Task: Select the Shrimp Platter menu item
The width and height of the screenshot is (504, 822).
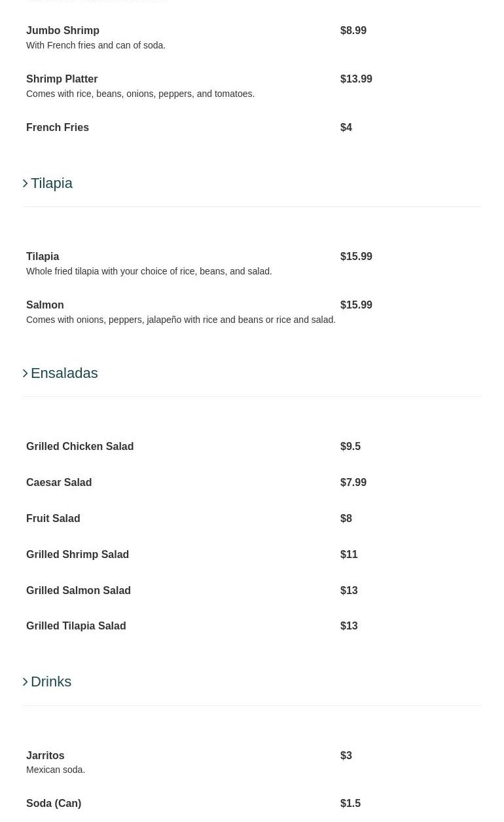Action: coord(62,79)
